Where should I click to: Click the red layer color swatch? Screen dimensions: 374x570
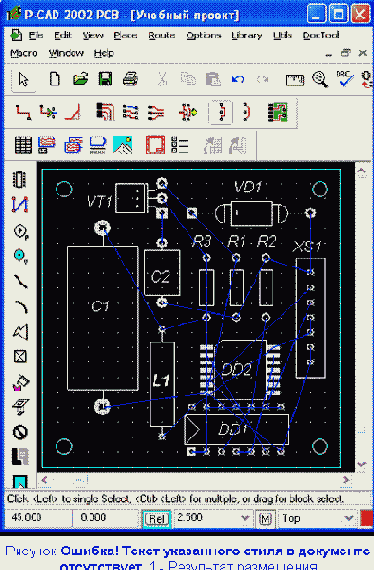[367, 518]
